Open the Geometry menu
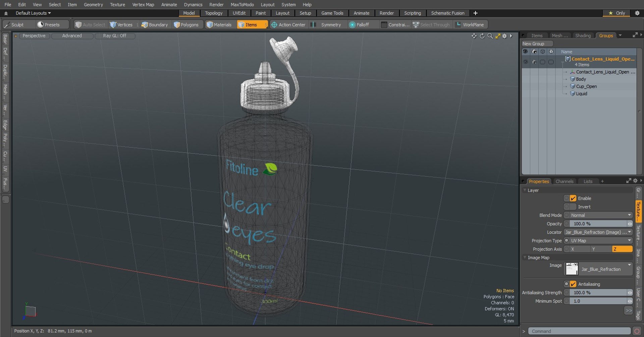644x337 pixels. [x=93, y=4]
